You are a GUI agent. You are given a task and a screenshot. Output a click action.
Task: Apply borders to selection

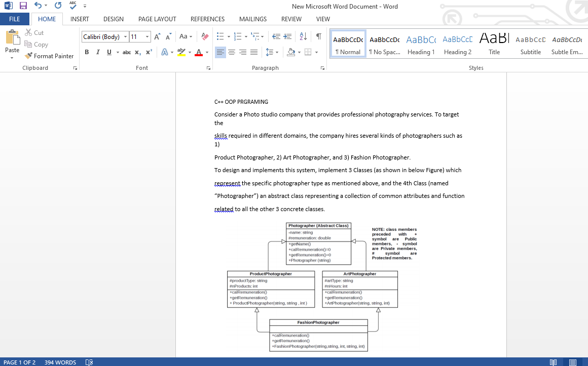pyautogui.click(x=308, y=52)
